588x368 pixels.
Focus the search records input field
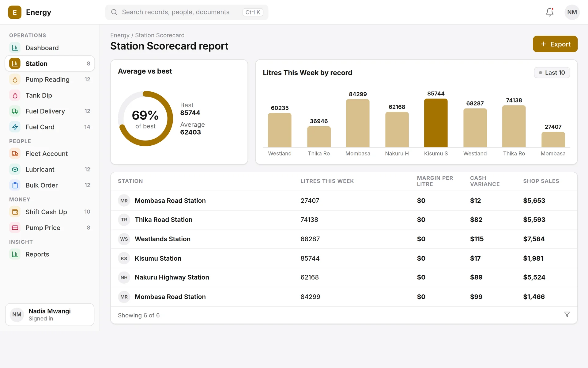coord(187,12)
